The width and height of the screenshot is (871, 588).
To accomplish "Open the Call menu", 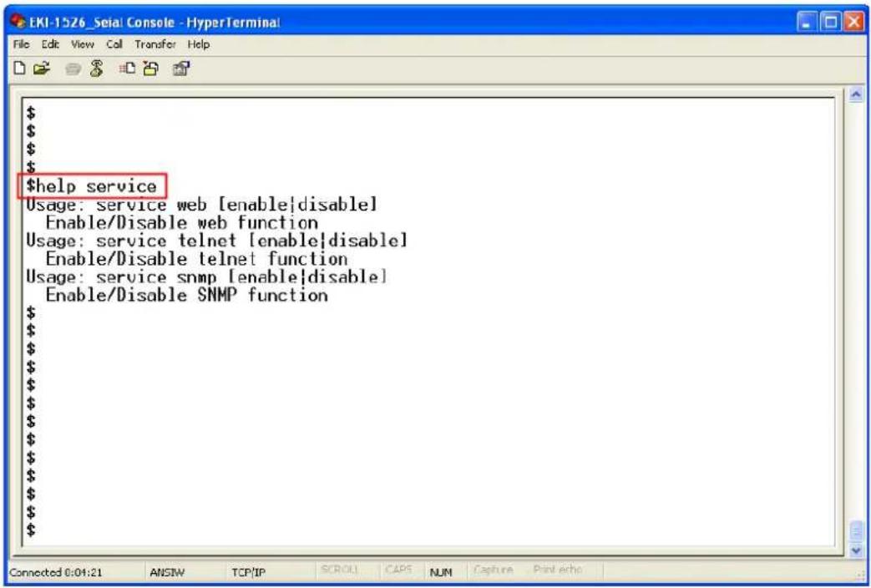I will [x=114, y=44].
